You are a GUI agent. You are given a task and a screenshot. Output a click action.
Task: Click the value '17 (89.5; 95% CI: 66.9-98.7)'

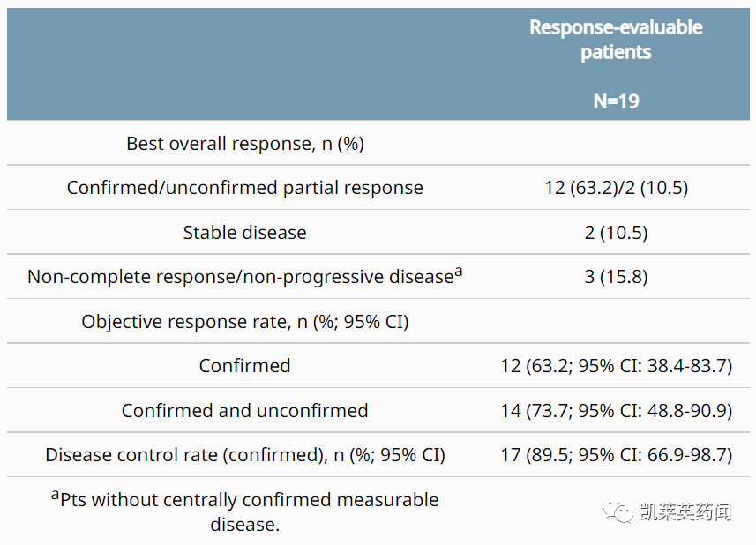point(616,455)
